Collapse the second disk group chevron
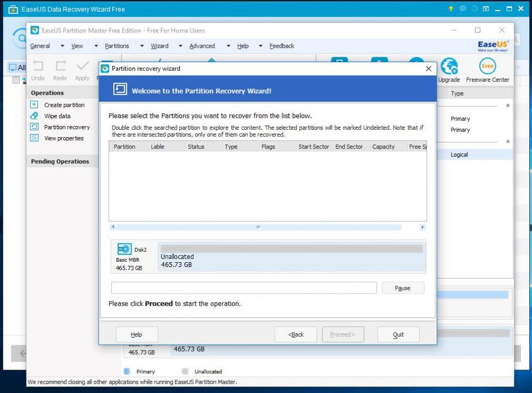 coord(508,141)
